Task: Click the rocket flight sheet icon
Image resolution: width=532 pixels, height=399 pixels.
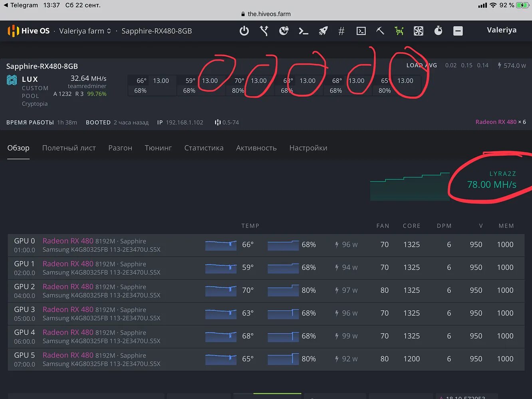Action: (x=323, y=31)
